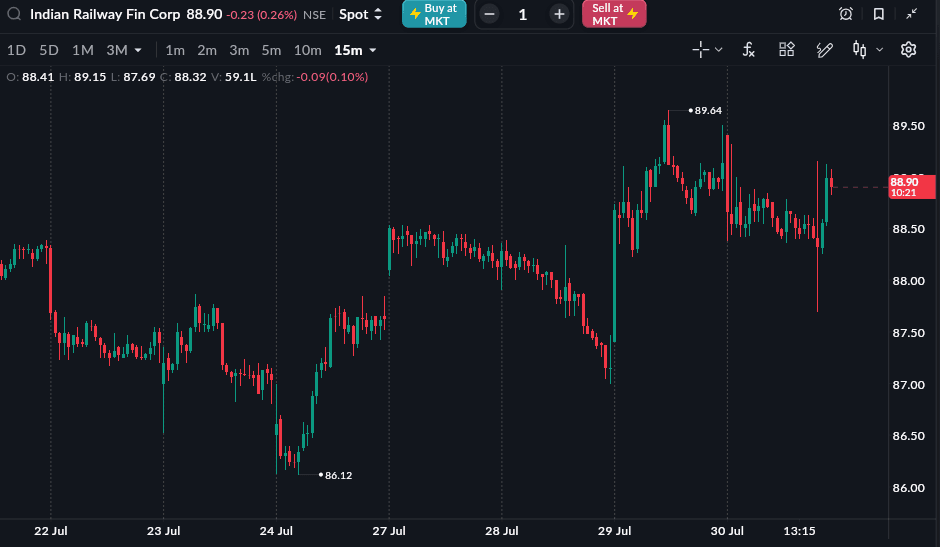Click the 89.64 high price marker

[x=708, y=110]
